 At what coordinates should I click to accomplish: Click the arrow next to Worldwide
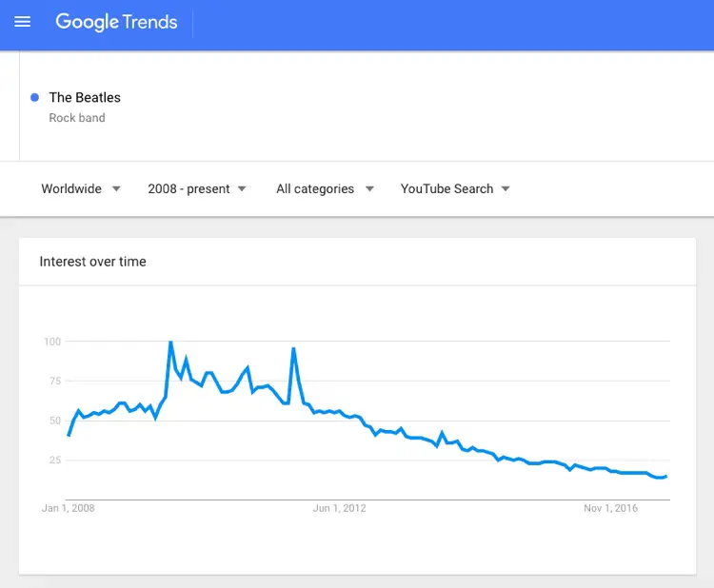(x=116, y=189)
